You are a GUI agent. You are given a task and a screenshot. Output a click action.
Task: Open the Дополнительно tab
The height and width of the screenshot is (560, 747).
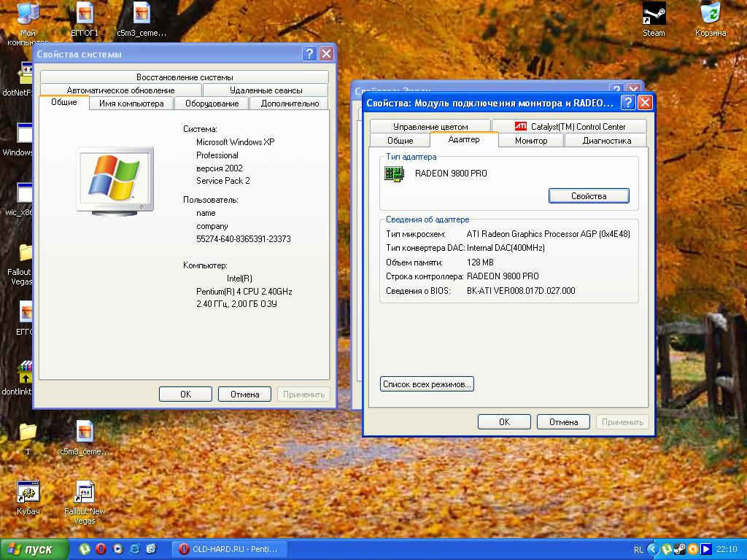(x=290, y=104)
